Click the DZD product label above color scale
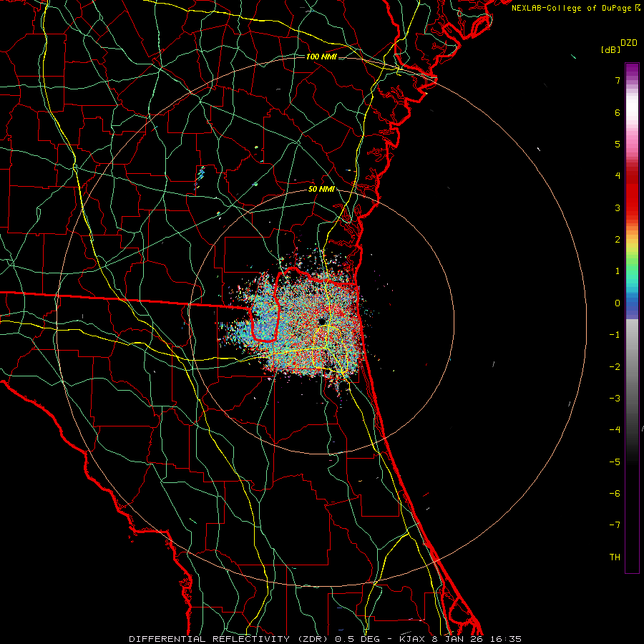Viewport: 644px width, 644px height. [x=629, y=43]
